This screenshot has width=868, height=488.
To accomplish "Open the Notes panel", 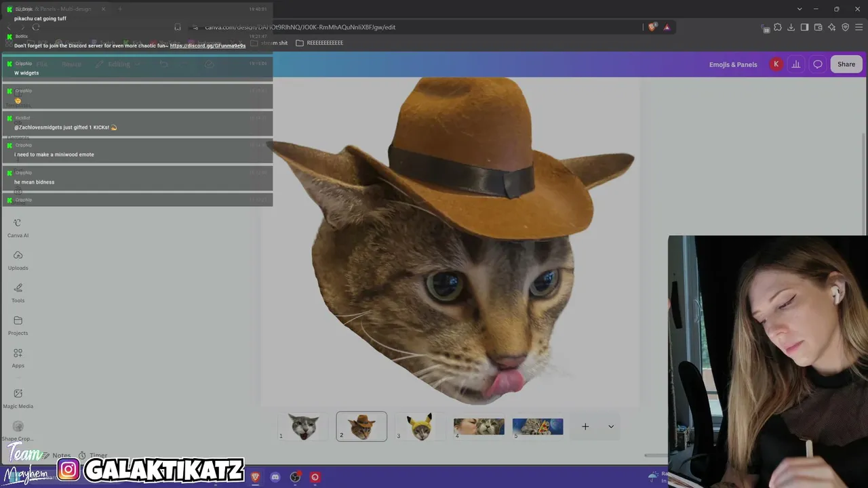I will click(x=56, y=455).
